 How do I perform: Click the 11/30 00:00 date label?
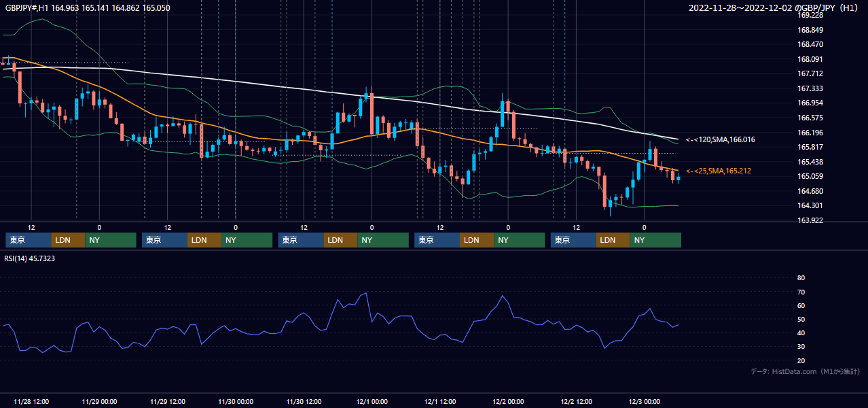pos(236,401)
